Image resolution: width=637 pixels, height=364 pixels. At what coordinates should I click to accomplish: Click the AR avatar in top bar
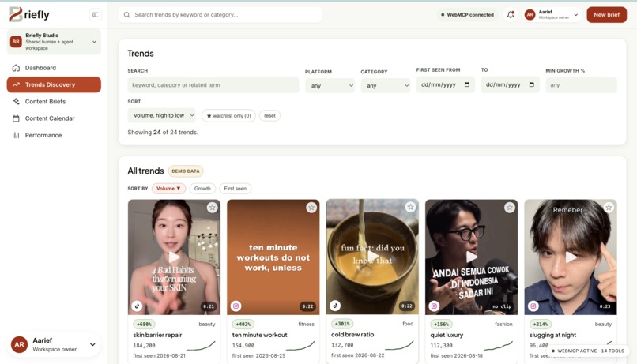click(x=530, y=15)
